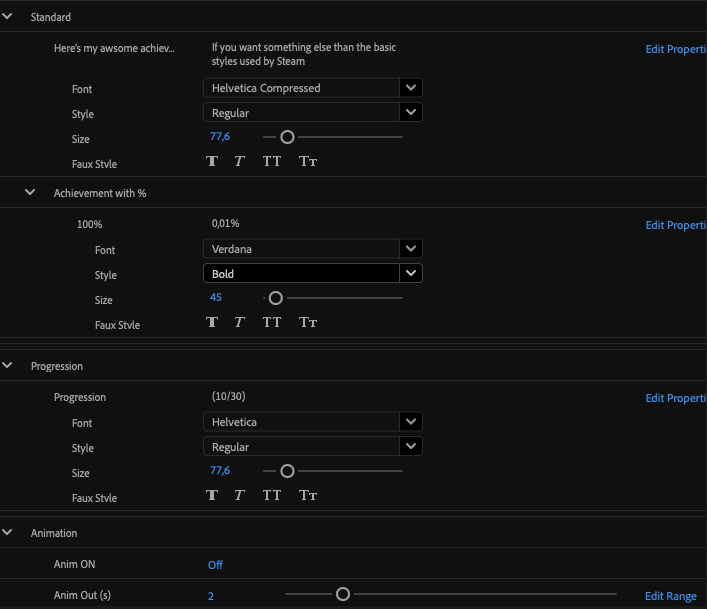Click the Anim Out slider handle

pos(343,594)
